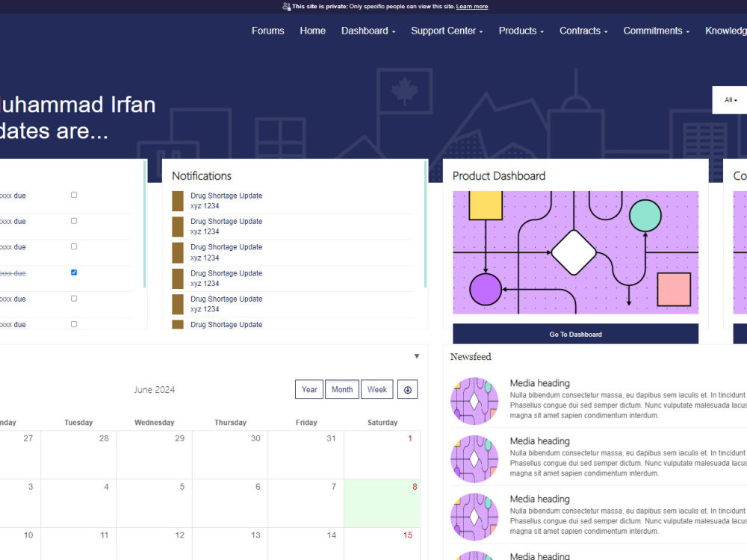This screenshot has width=747, height=560.
Task: Select Friday 7 calendar cell
Action: pyautogui.click(x=306, y=503)
